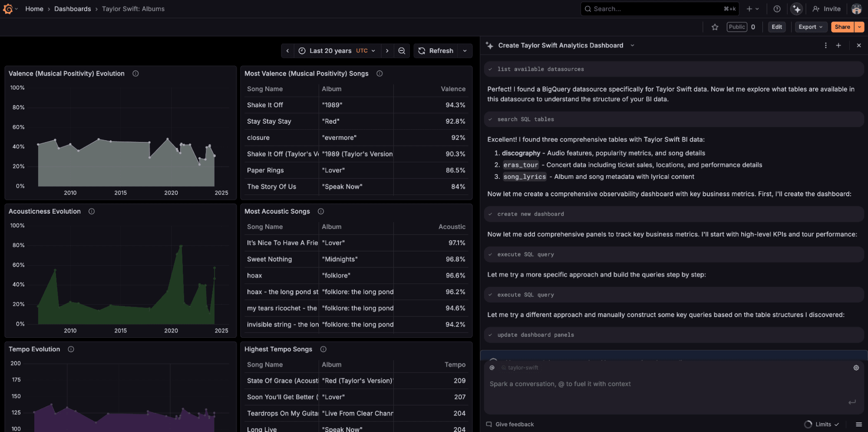
Task: Click the zoom-out magnifier beside the time picker
Action: pyautogui.click(x=402, y=51)
